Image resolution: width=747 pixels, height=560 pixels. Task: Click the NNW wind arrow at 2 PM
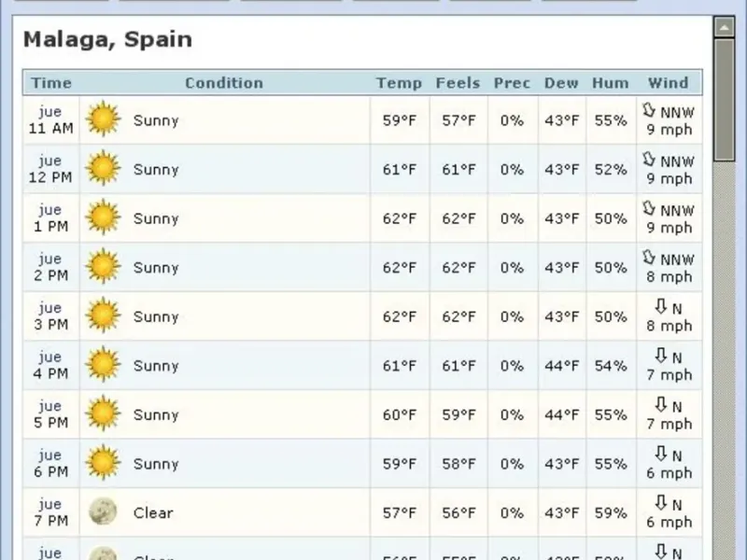[x=650, y=259]
